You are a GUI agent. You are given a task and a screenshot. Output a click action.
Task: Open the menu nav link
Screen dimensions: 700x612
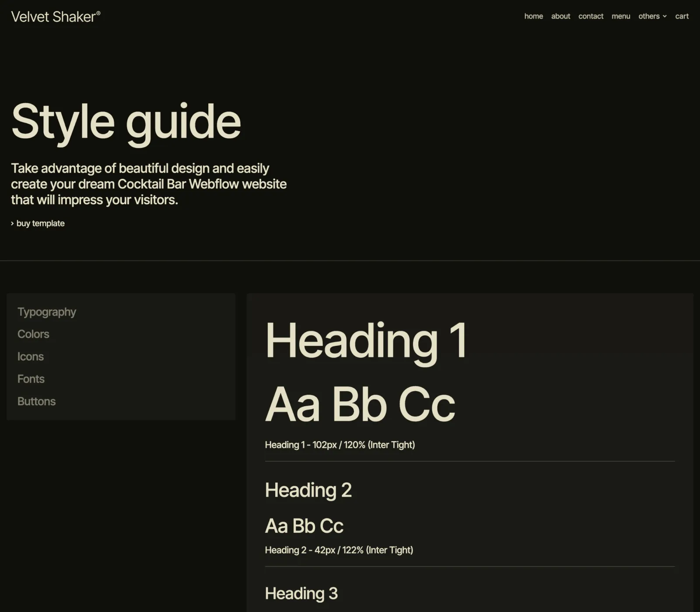pyautogui.click(x=621, y=16)
